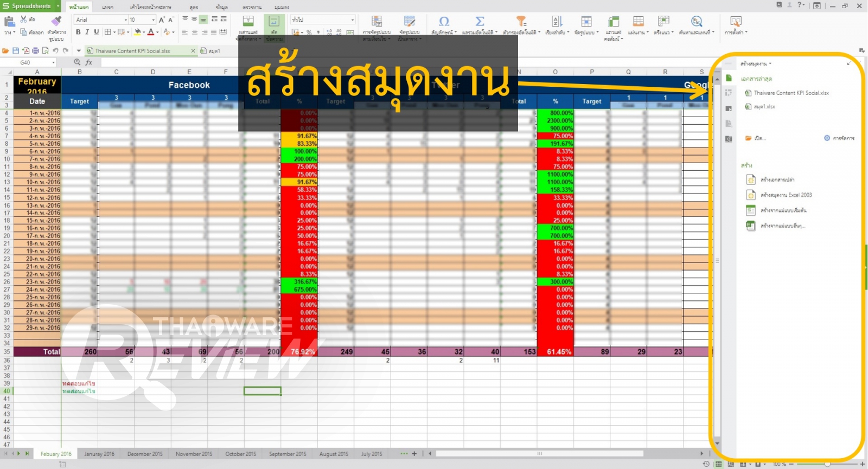This screenshot has height=469, width=868.
Task: Switch to the Home ribbon tab
Action: click(x=79, y=7)
